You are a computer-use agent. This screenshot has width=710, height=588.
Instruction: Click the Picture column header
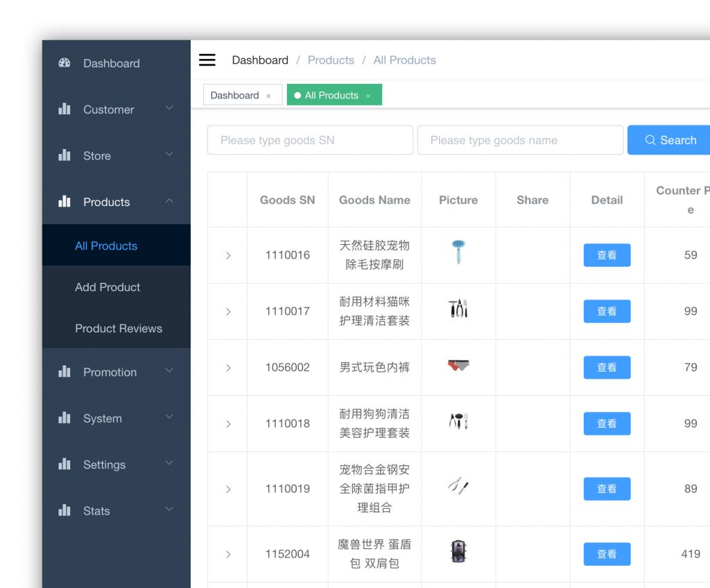tap(458, 200)
